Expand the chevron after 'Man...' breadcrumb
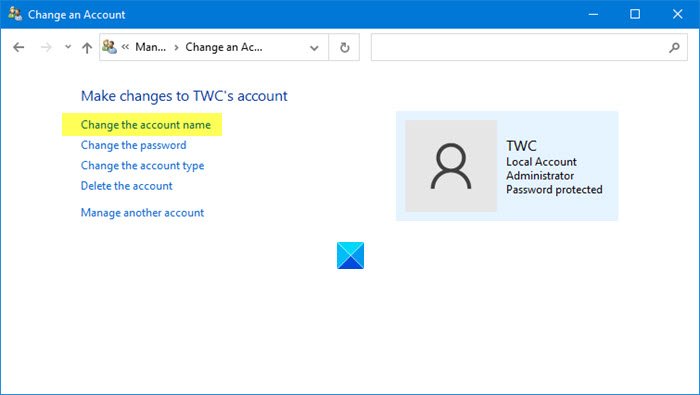 [176, 47]
